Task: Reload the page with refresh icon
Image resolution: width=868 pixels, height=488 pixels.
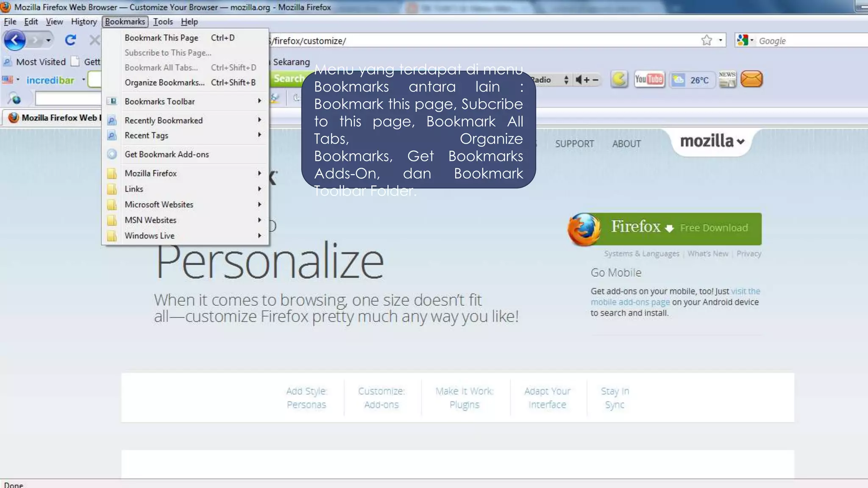Action: [x=70, y=40]
